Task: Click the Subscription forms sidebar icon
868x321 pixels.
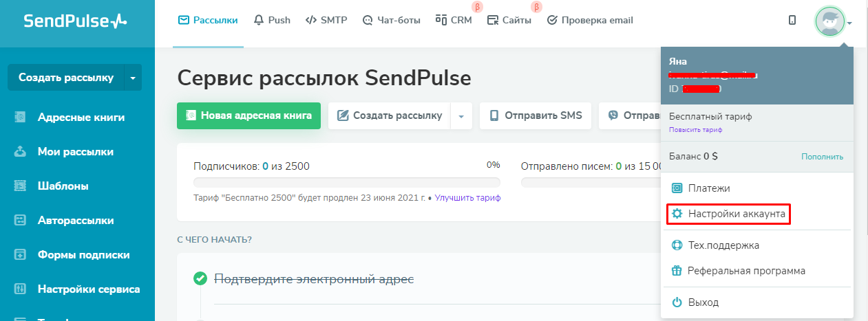Action: (x=20, y=255)
